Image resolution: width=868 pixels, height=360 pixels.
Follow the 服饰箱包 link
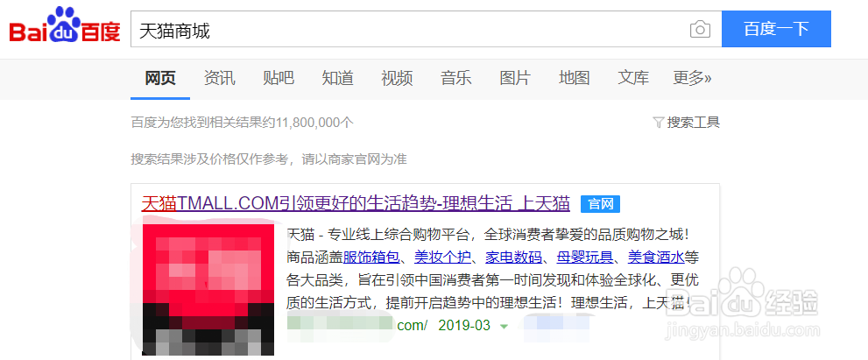[x=370, y=258]
